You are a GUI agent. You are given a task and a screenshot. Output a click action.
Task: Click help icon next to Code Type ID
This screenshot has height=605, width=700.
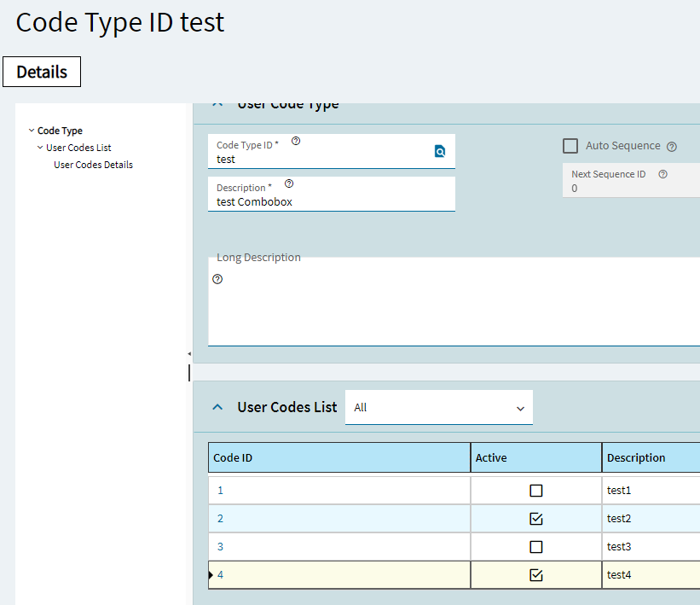296,141
